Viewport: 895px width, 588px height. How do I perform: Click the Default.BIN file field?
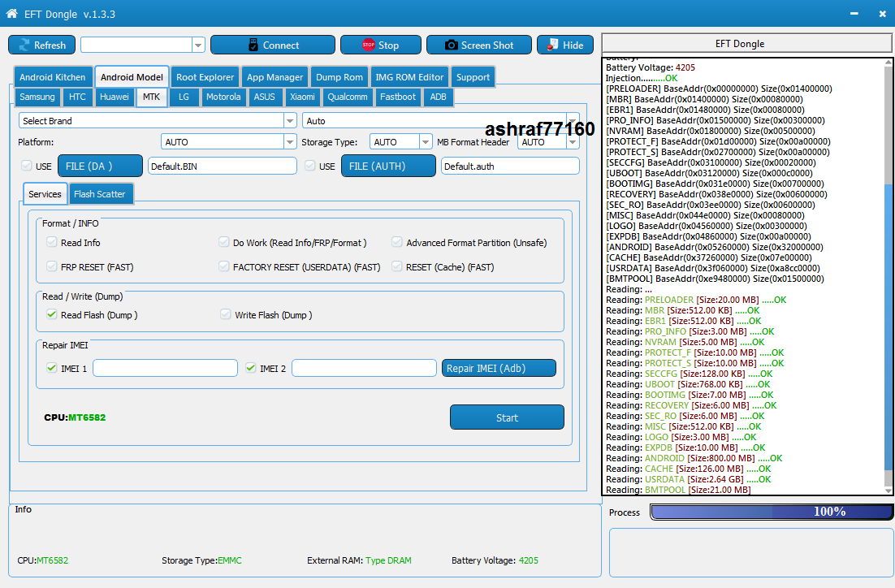[222, 166]
